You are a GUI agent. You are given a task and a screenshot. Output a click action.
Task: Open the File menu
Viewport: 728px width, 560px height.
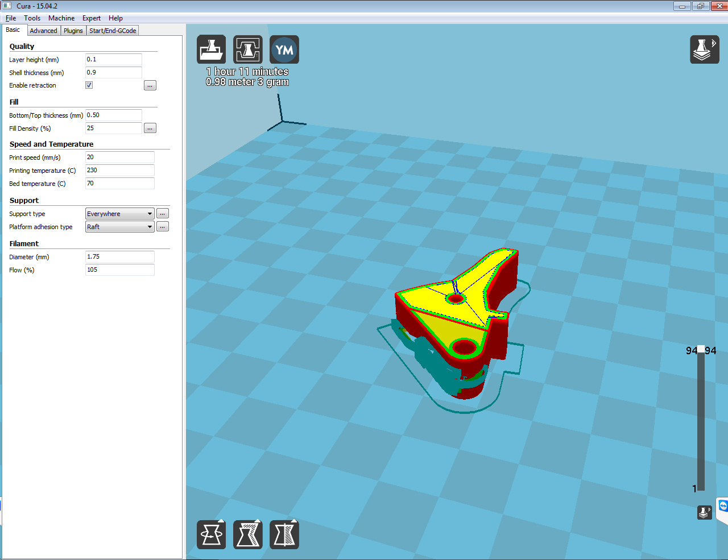[11, 18]
